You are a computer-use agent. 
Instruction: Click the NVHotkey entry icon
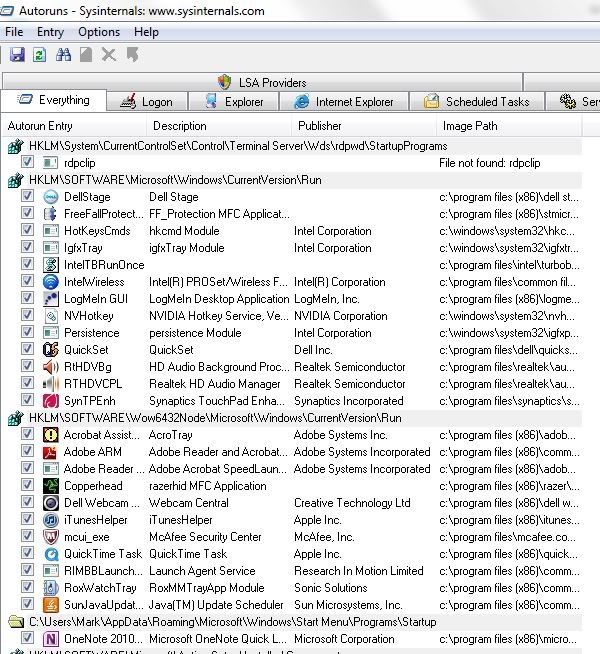pos(51,316)
